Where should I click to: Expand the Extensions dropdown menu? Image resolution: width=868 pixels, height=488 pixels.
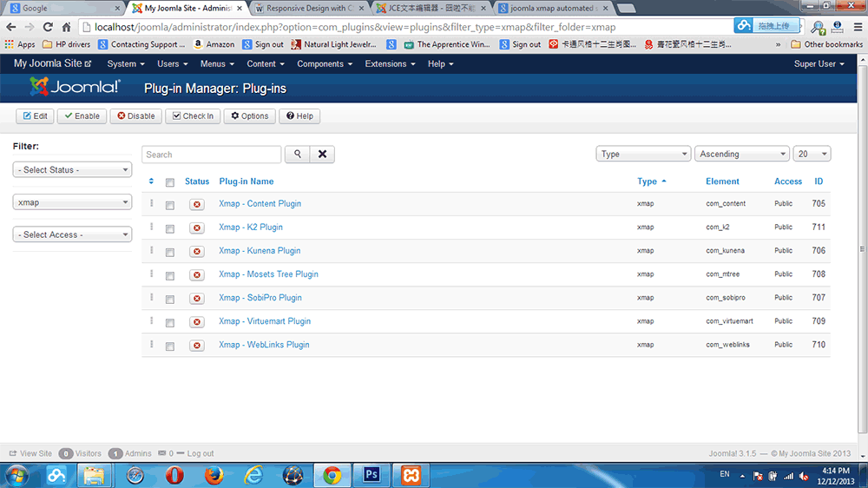click(x=390, y=63)
